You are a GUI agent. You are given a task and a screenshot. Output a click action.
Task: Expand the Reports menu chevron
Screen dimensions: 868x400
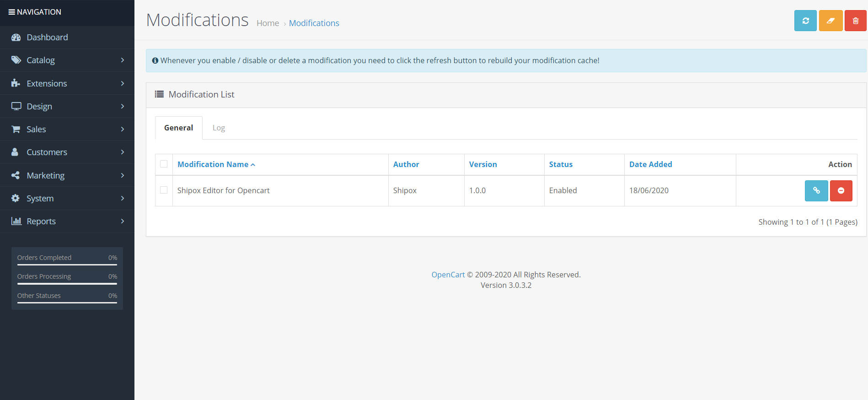click(x=123, y=221)
